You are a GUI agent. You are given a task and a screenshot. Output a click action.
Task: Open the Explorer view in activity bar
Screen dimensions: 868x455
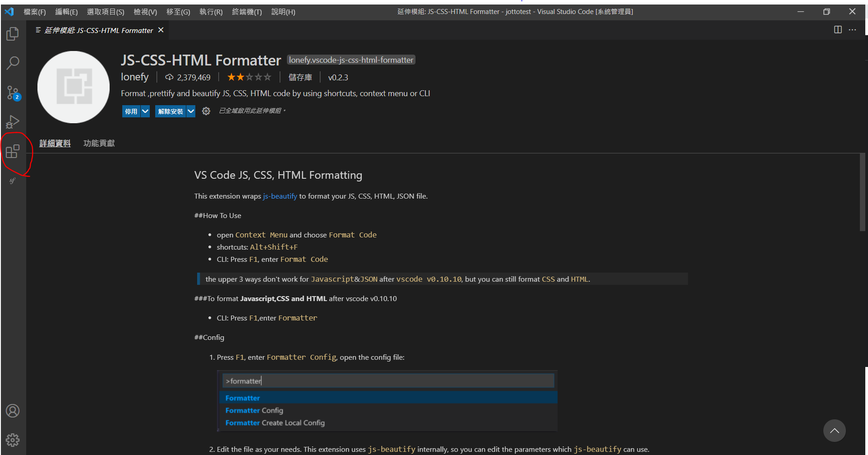click(13, 34)
